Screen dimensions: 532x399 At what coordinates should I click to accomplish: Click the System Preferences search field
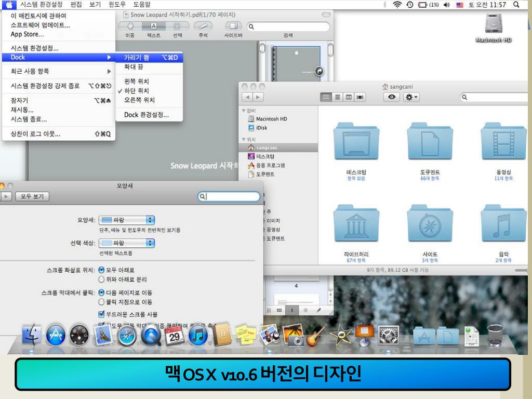(229, 196)
